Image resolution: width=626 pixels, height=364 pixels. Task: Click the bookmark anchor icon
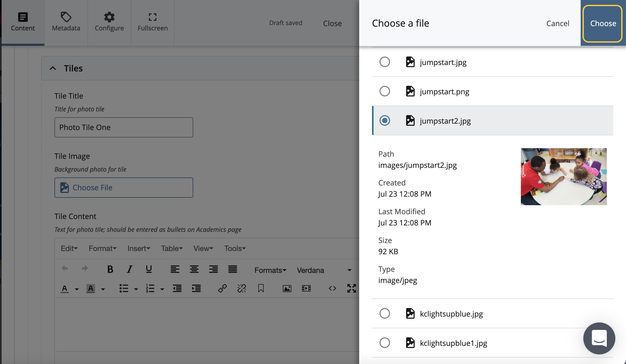click(x=261, y=289)
